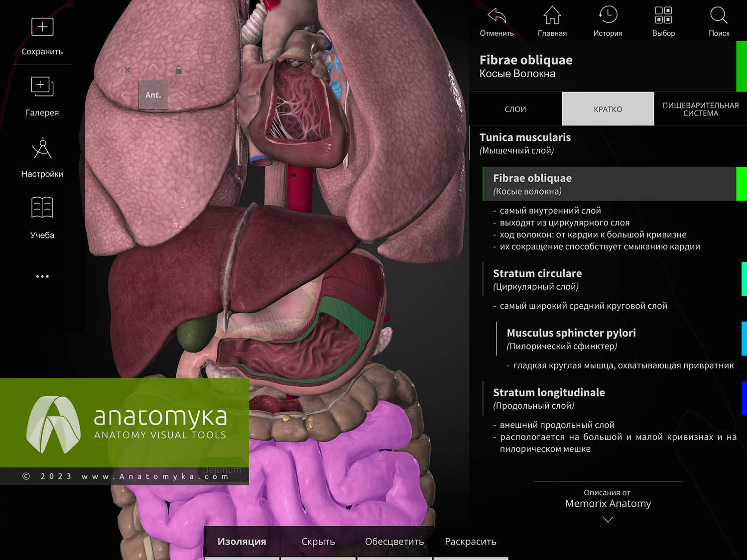This screenshot has width=747, height=560.
Task: Switch to the СЛОИ tab
Action: [515, 109]
